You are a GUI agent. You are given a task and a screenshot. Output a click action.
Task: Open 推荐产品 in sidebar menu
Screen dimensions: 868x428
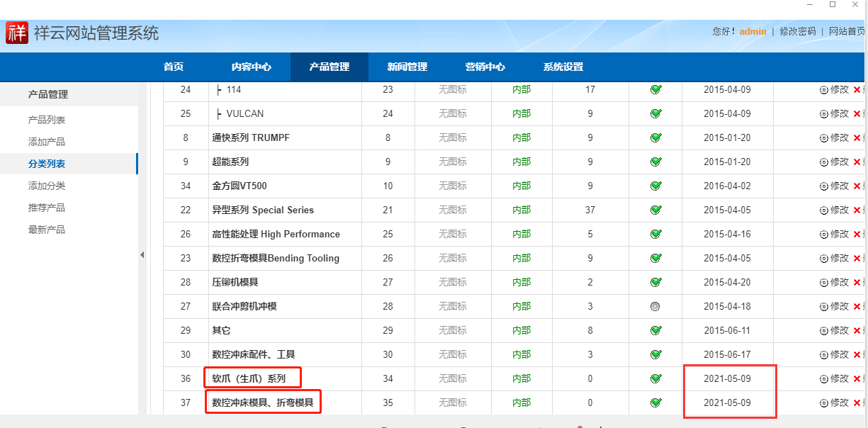tap(47, 208)
